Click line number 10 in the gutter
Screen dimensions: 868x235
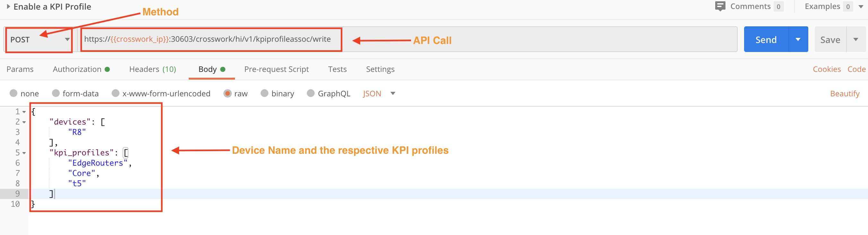(x=15, y=204)
